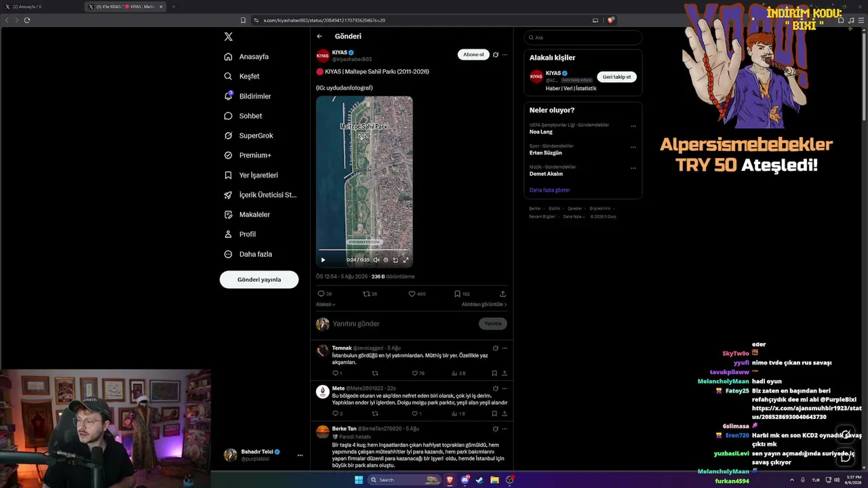Expand the video to fullscreen
This screenshot has width=868, height=488.
pyautogui.click(x=406, y=260)
